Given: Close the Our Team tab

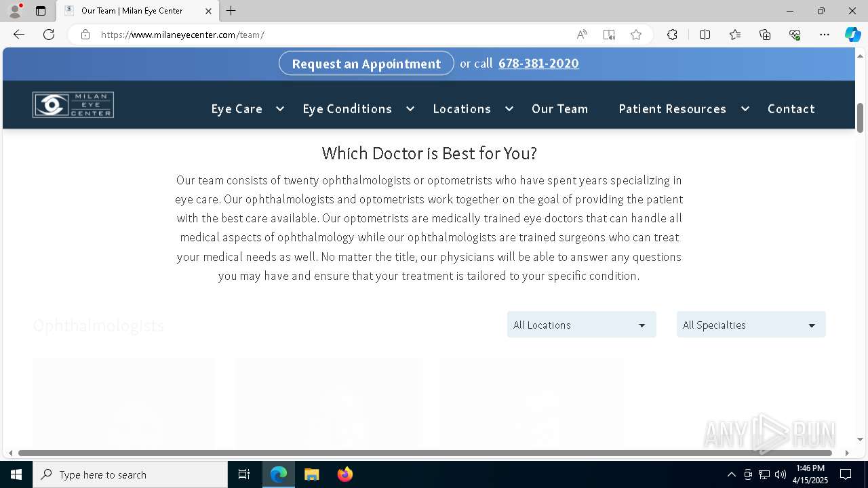Looking at the screenshot, I should click(x=208, y=11).
